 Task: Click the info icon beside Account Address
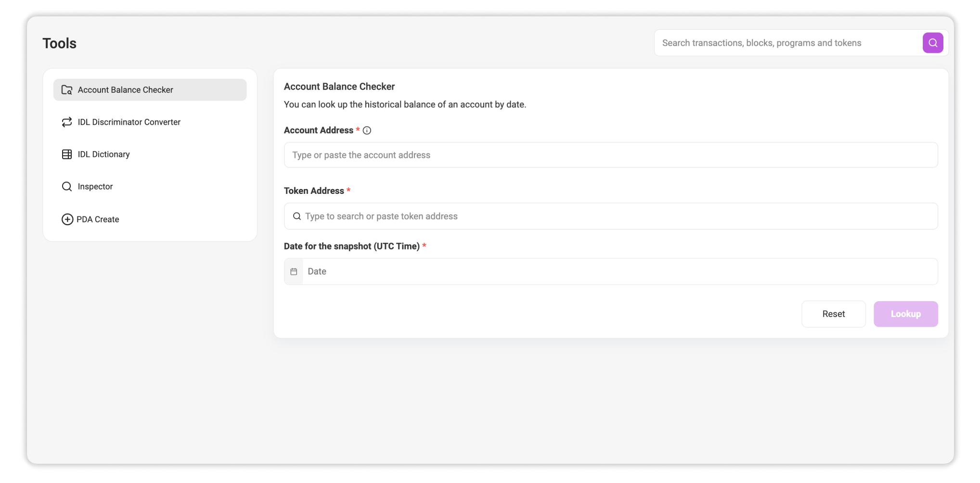[367, 130]
